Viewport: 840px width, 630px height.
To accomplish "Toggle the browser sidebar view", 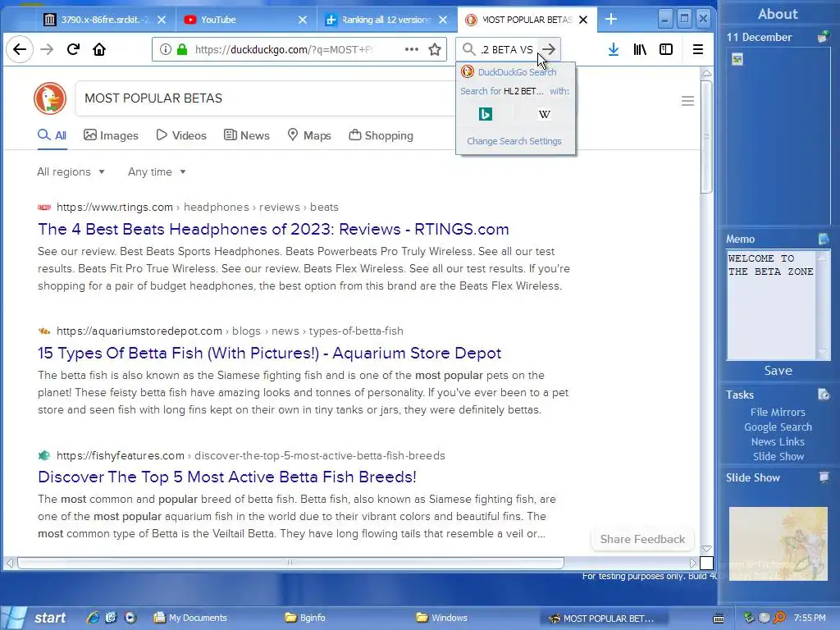I will (666, 49).
